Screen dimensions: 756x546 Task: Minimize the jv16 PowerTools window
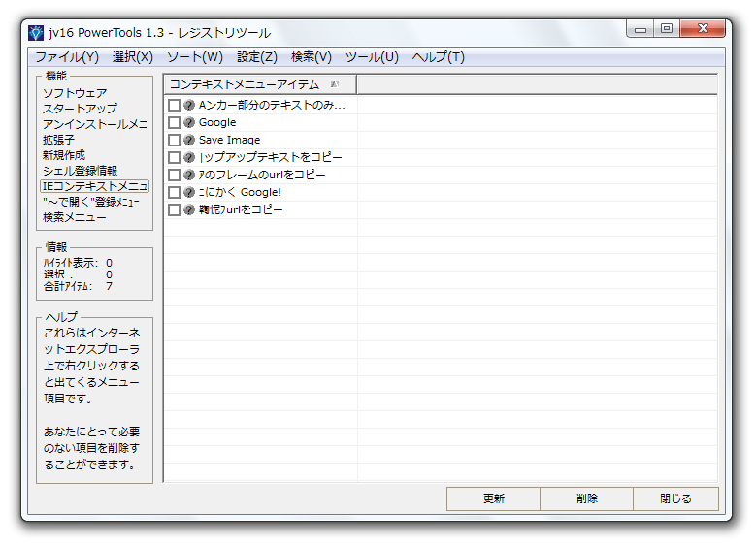point(641,29)
